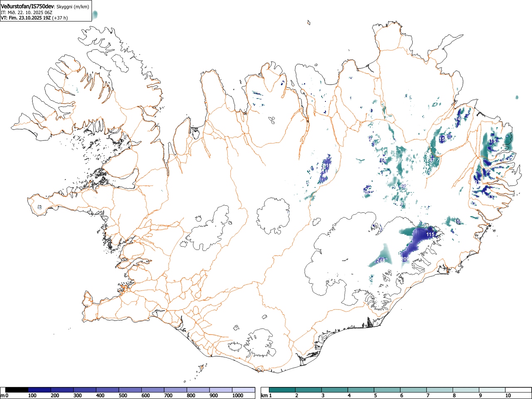Image resolution: width=532 pixels, height=399 pixels.
Task: Click the 'm' unit label on the left legend
Action: point(3,396)
